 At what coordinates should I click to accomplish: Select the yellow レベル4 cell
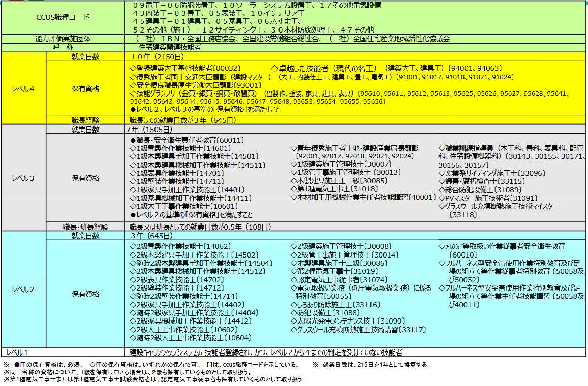[x=23, y=88]
